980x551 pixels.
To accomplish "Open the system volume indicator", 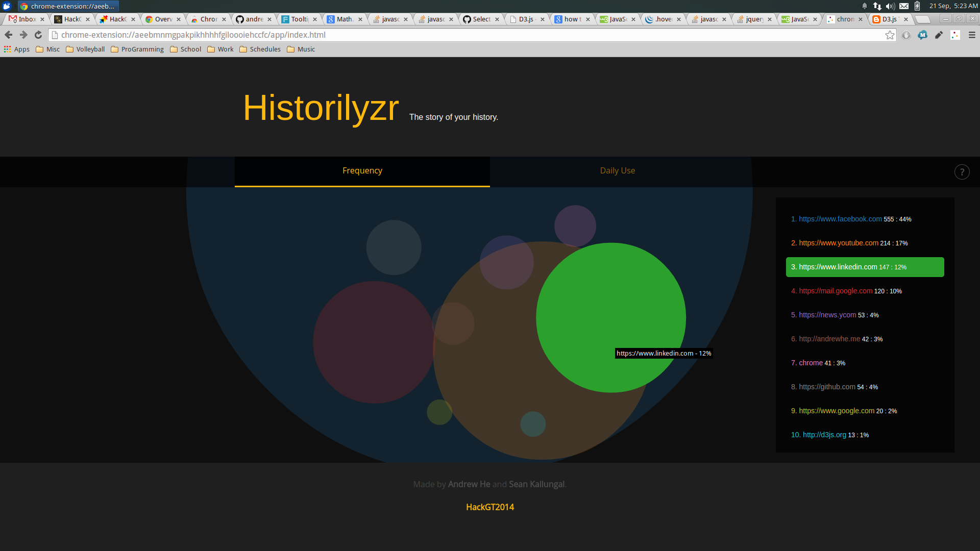I will click(x=890, y=6).
